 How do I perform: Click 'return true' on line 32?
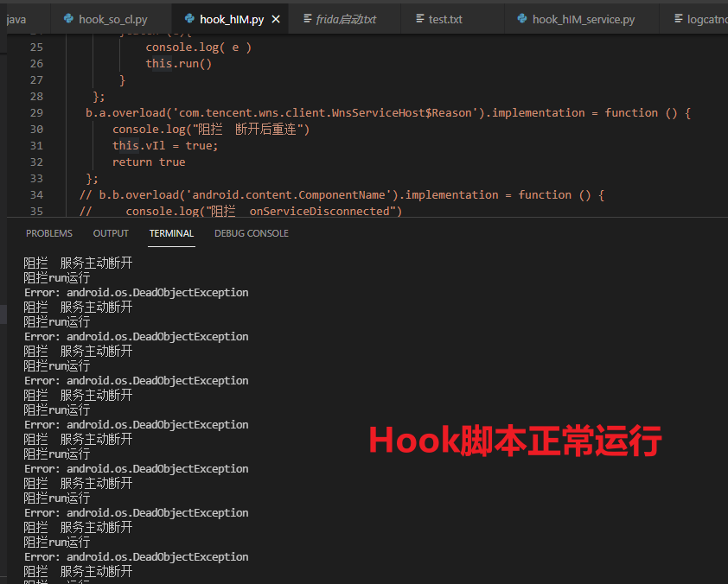[x=149, y=162]
